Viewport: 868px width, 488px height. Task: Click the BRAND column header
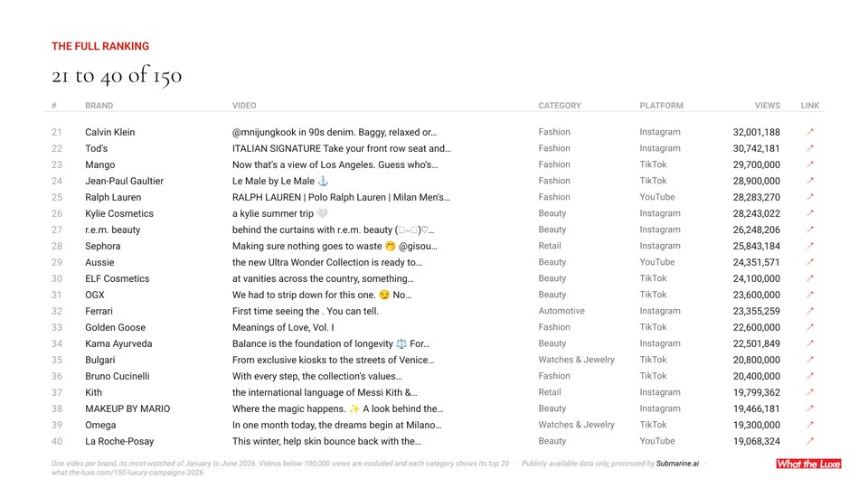pyautogui.click(x=99, y=105)
